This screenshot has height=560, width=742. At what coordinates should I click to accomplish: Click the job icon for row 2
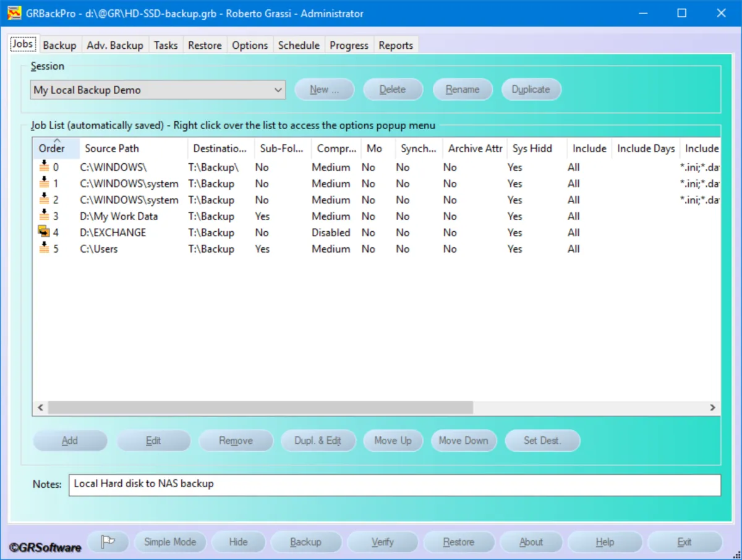[x=44, y=198]
